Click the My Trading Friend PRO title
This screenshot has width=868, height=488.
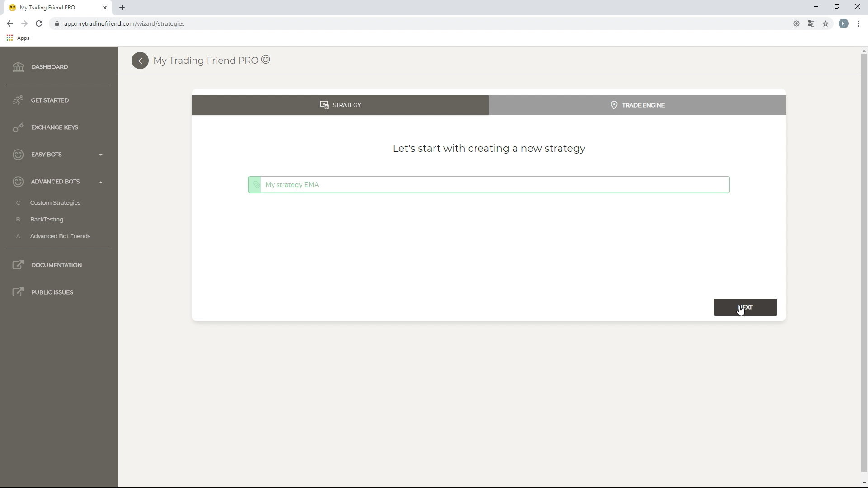pyautogui.click(x=206, y=61)
